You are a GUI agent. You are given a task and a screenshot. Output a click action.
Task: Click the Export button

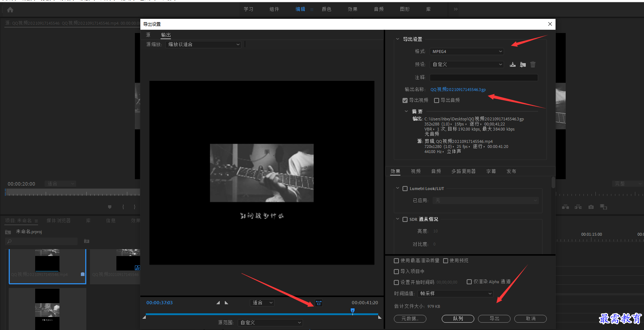(x=494, y=319)
